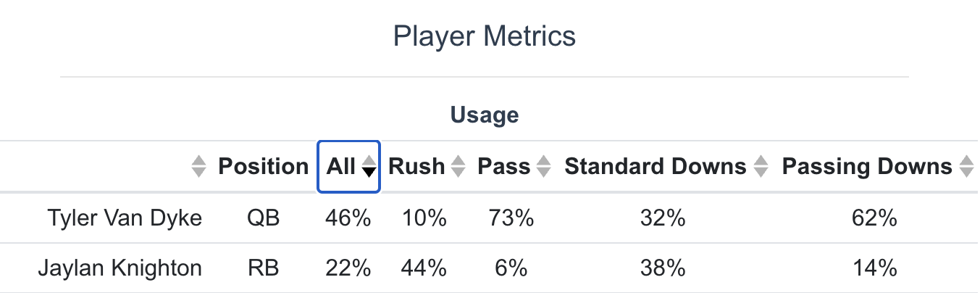Click the Player Metrics title
This screenshot has width=980, height=293.
coord(485,36)
